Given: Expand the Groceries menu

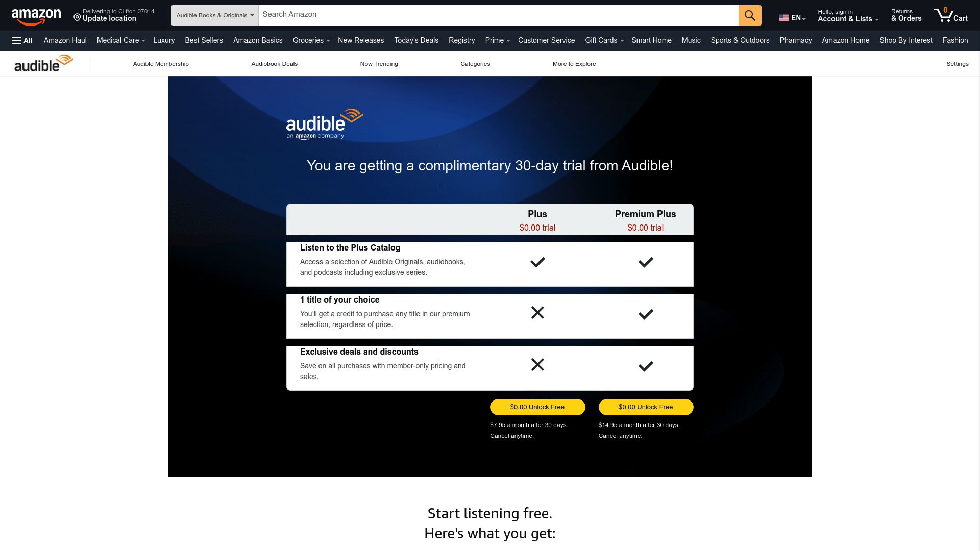Looking at the screenshot, I should [x=311, y=40].
